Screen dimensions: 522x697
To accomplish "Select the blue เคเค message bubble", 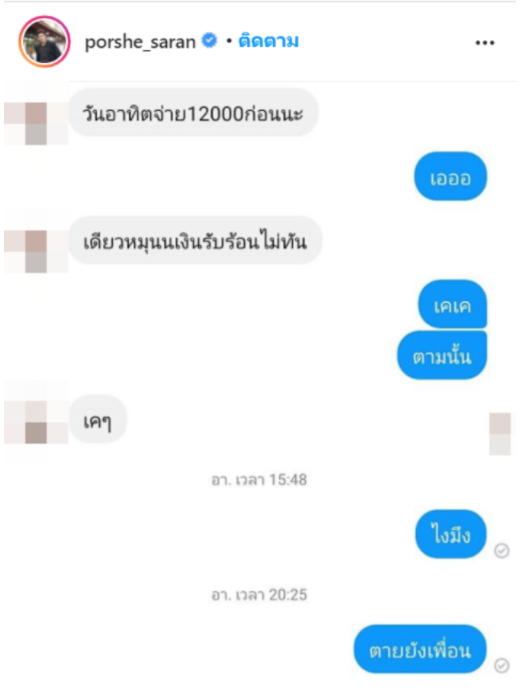I will (x=452, y=304).
